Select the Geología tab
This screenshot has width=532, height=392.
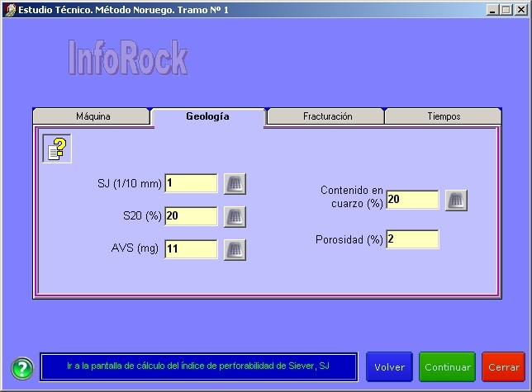click(207, 116)
